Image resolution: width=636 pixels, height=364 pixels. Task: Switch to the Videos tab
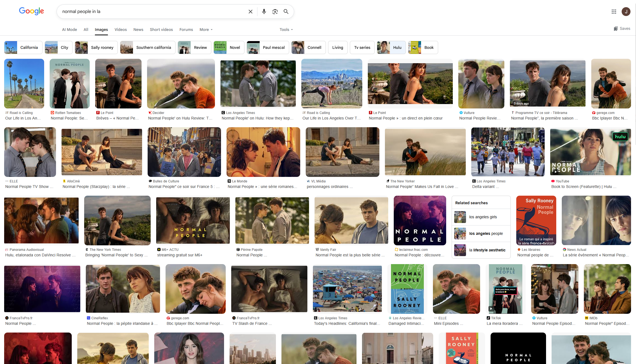click(x=121, y=30)
